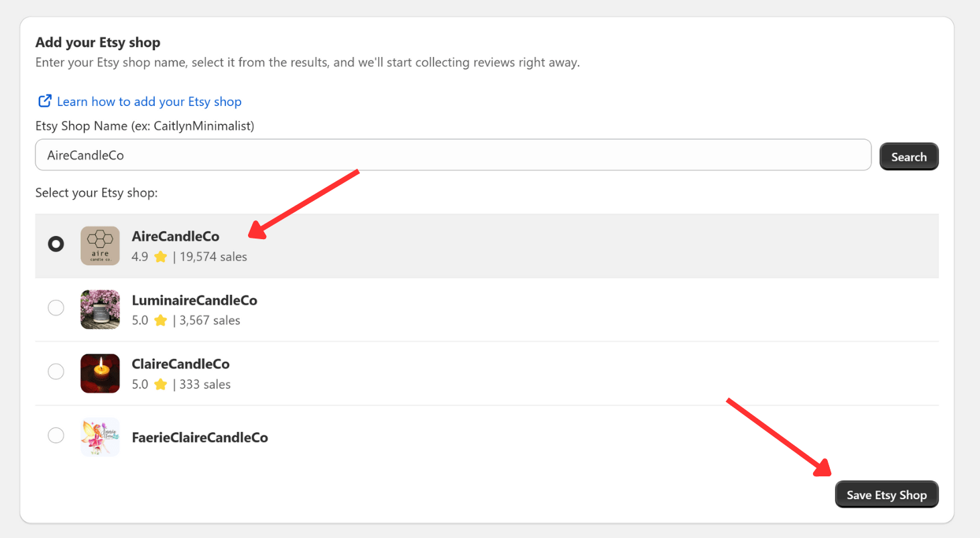Click the star icon in ClaireCandleCo's rating

(160, 385)
